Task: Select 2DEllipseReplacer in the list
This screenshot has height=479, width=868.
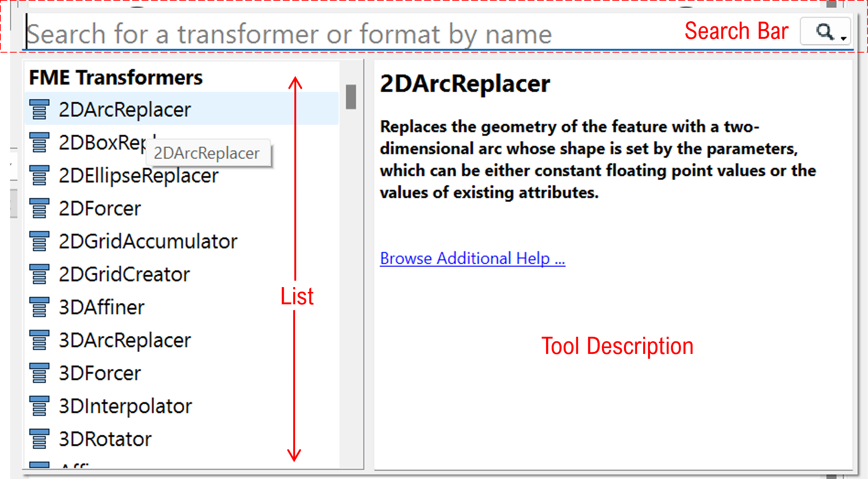Action: [182, 175]
